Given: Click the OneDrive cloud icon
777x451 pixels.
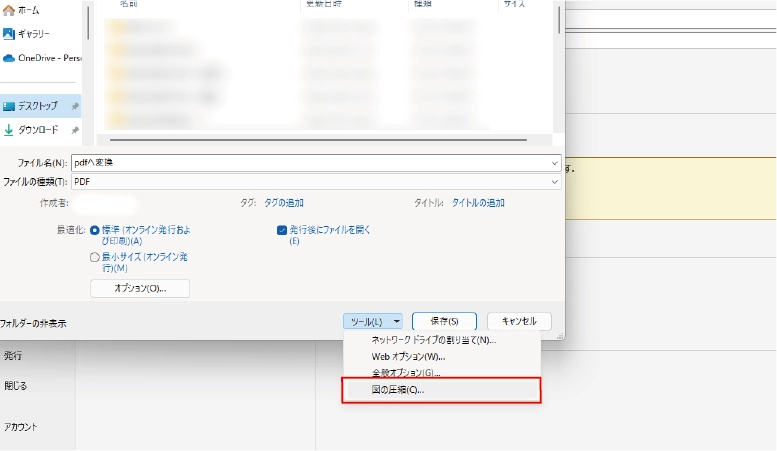Looking at the screenshot, I should click(9, 58).
